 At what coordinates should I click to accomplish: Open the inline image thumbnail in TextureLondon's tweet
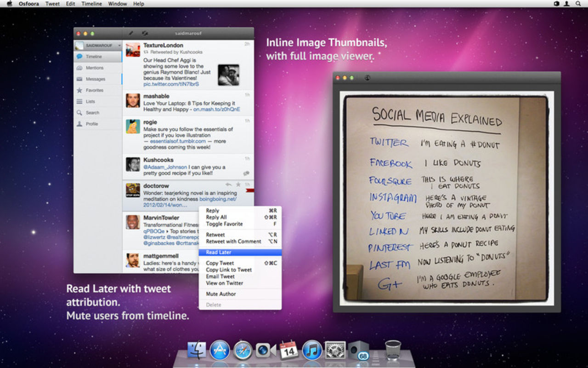tap(228, 75)
